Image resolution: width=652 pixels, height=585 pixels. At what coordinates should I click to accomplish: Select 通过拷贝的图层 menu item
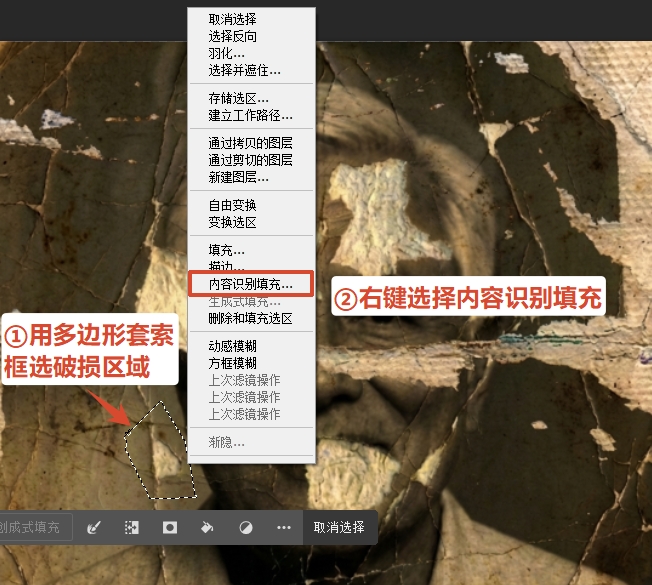[x=250, y=144]
